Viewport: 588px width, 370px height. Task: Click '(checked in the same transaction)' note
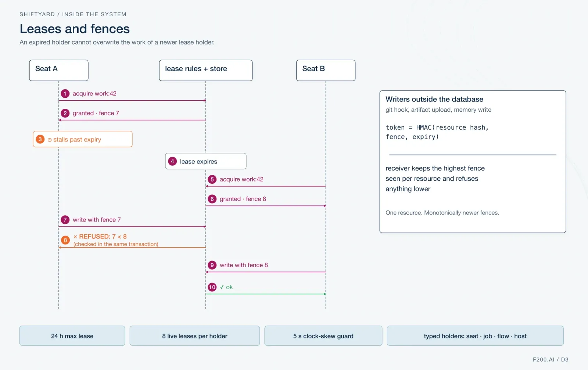point(116,244)
